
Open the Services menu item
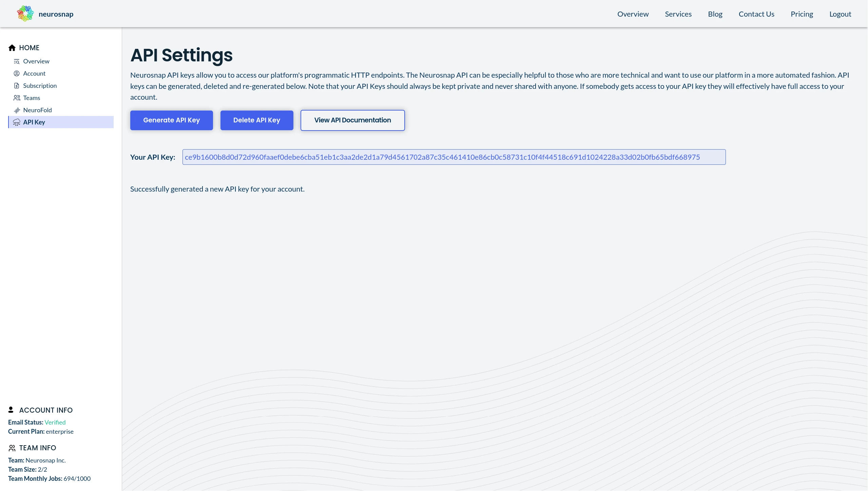678,14
